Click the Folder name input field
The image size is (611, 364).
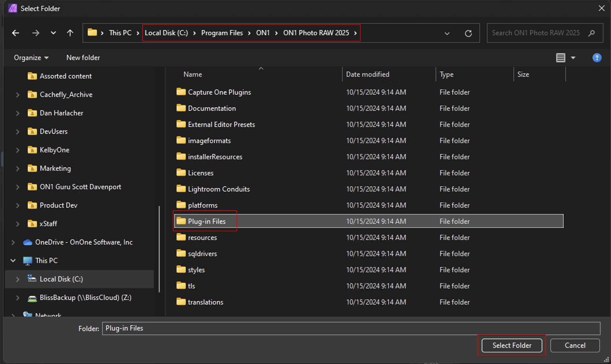[x=351, y=328]
